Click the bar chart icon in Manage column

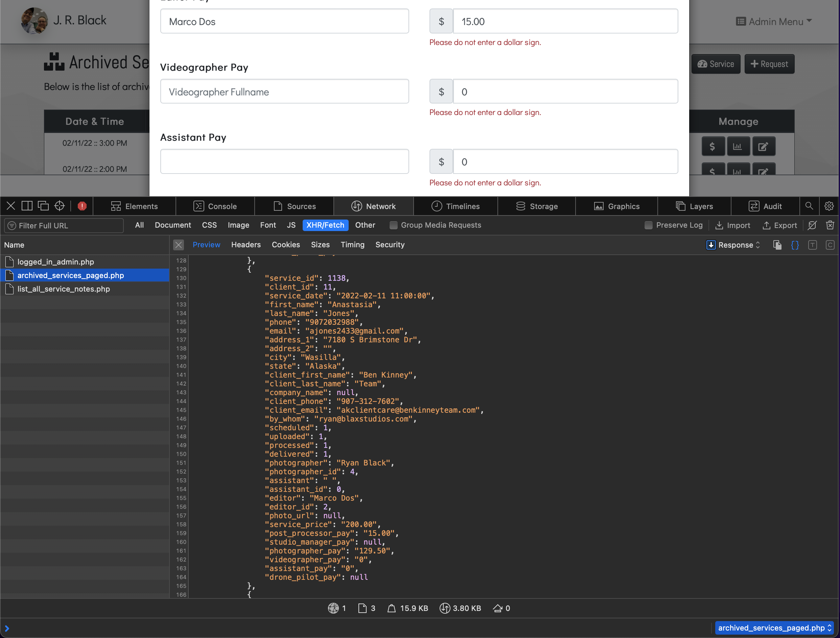click(x=738, y=147)
